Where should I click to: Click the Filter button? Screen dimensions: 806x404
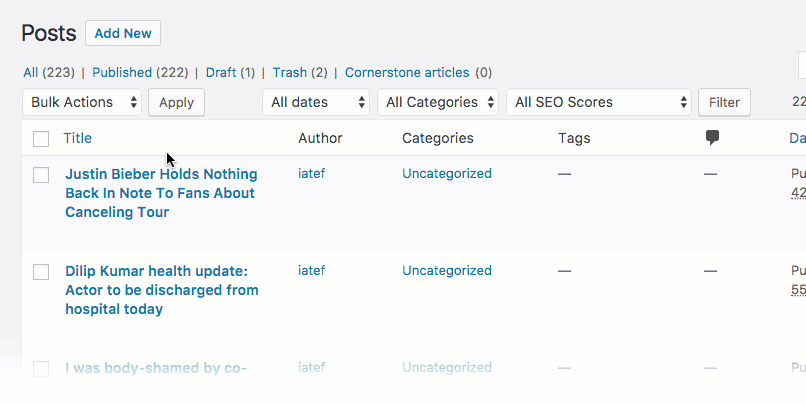click(724, 102)
